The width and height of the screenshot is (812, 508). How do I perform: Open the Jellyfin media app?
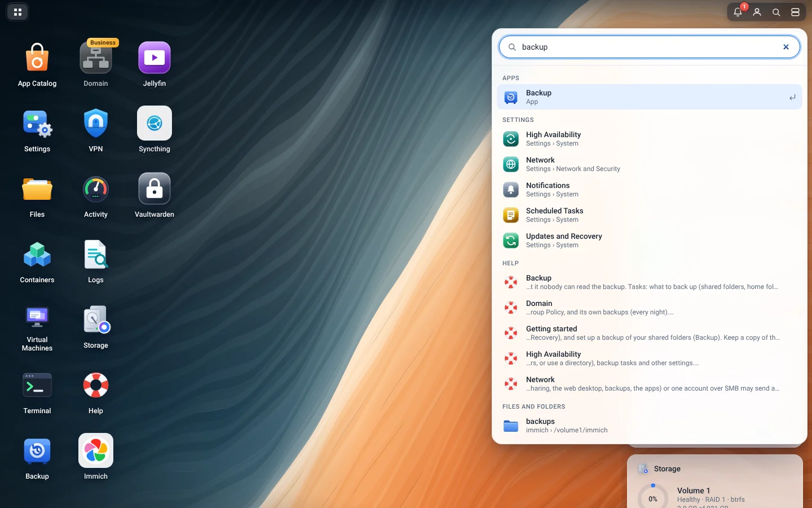pos(155,58)
